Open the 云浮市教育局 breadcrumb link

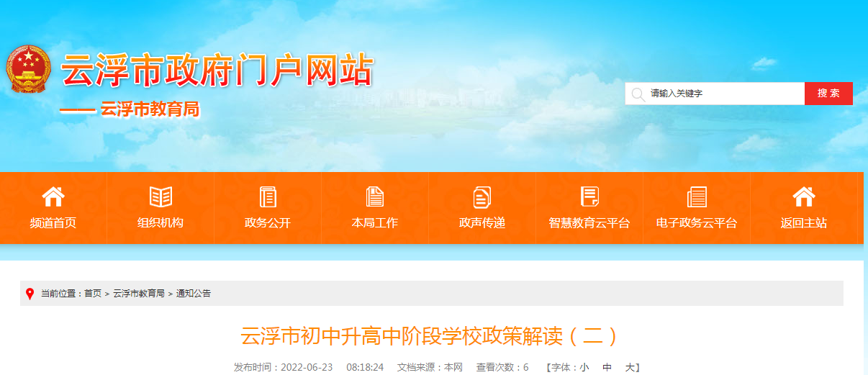[x=139, y=294]
